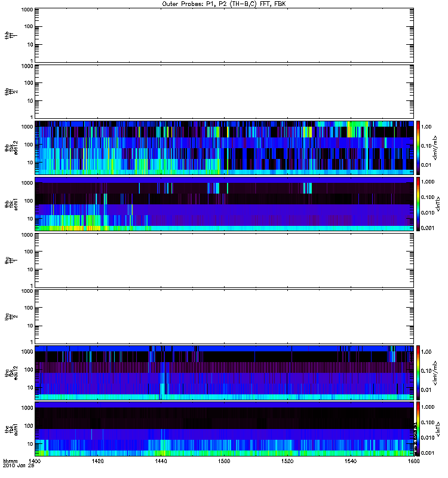Click the empty thc fff 2 panel
Screen dimensions: 448x478
tap(225, 317)
